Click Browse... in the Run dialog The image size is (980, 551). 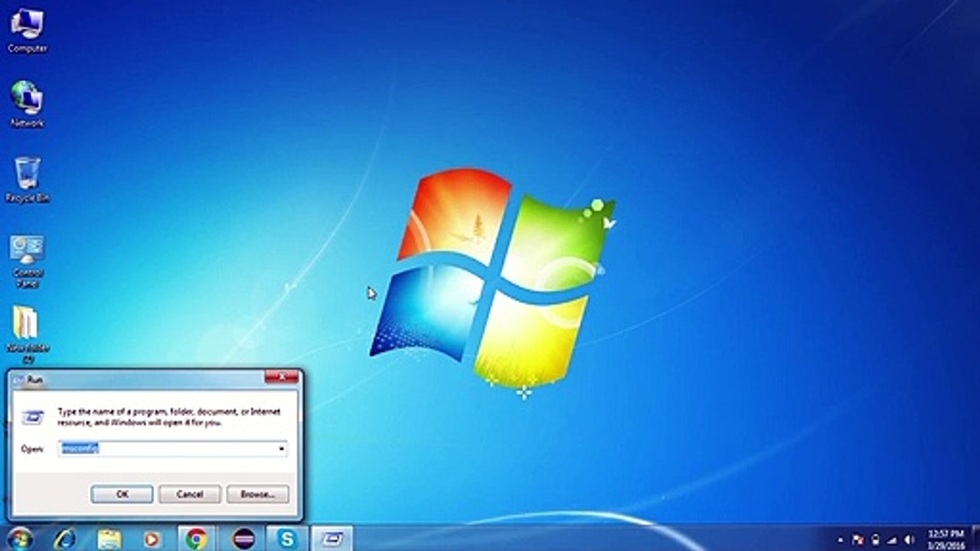coord(257,494)
